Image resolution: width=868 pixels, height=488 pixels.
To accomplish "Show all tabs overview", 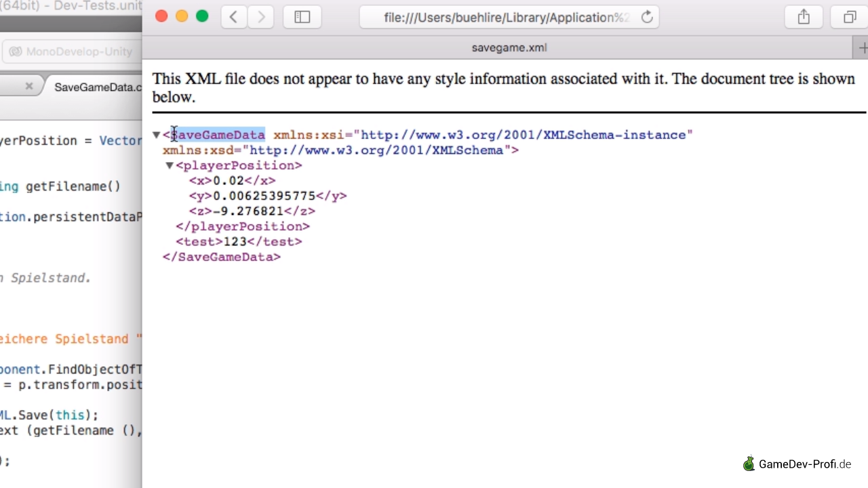I will tap(850, 17).
